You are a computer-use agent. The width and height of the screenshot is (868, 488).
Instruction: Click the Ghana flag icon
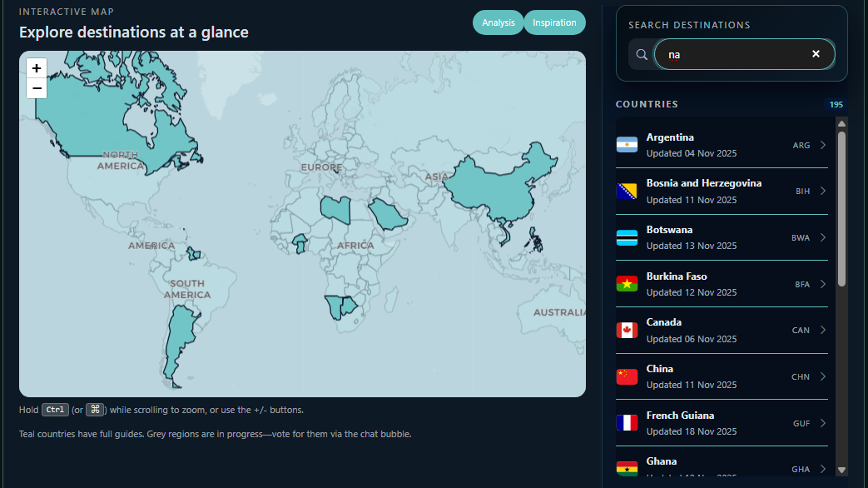pos(627,469)
